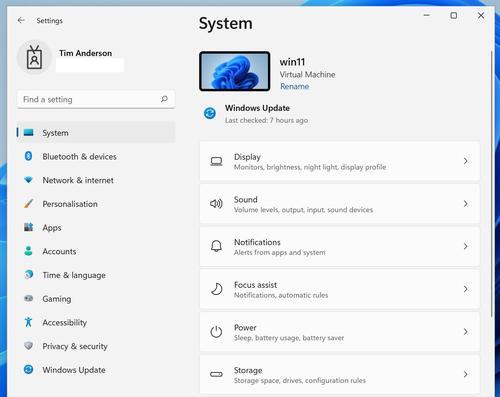
Task: Click the Rename link
Action: (294, 86)
